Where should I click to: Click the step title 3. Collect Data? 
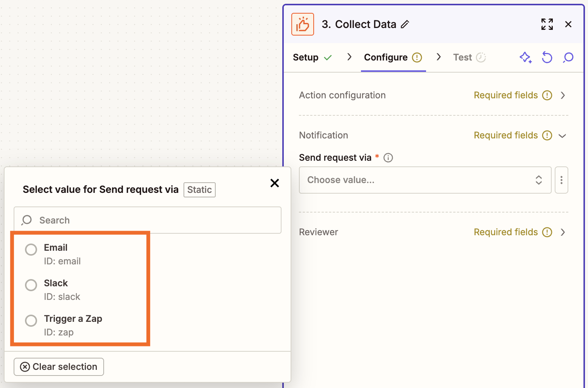click(x=359, y=24)
